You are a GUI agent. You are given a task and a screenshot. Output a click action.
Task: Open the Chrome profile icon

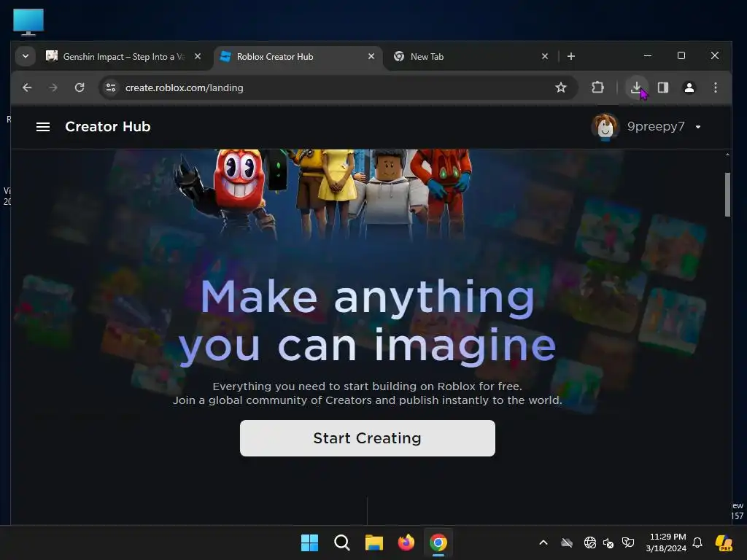point(689,87)
